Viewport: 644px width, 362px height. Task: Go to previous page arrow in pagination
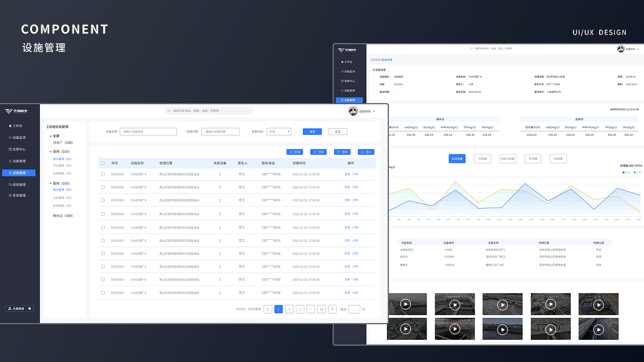tap(268, 309)
